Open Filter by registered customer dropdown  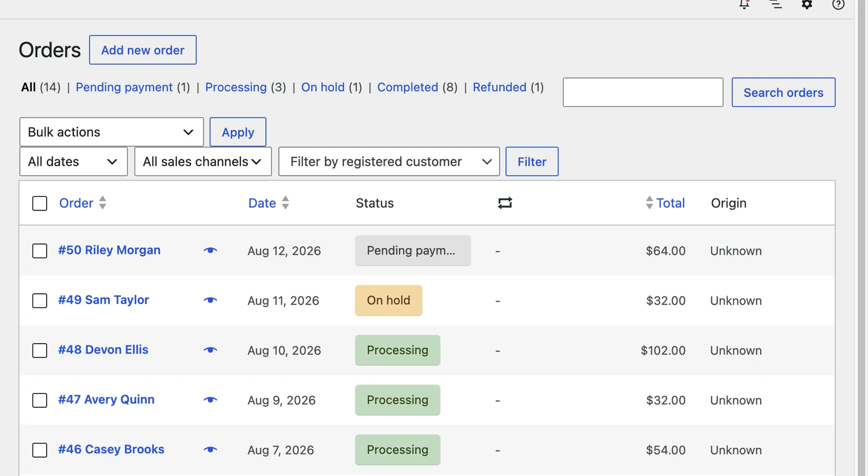tap(389, 162)
